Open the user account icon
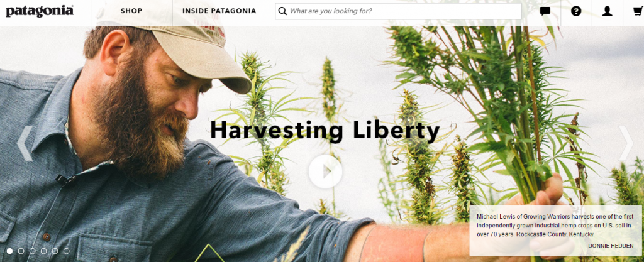Image resolution: width=644 pixels, height=262 pixels. [608, 11]
